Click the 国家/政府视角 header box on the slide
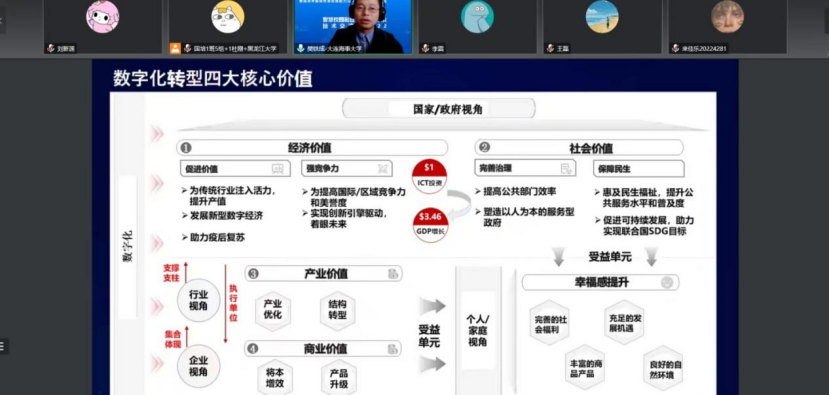The image size is (829, 395). [x=439, y=109]
